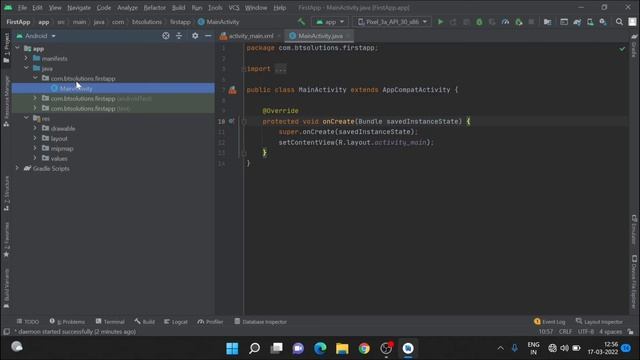This screenshot has width=640, height=360.
Task: Start debugging with the Debug bug icon
Action: [x=479, y=22]
